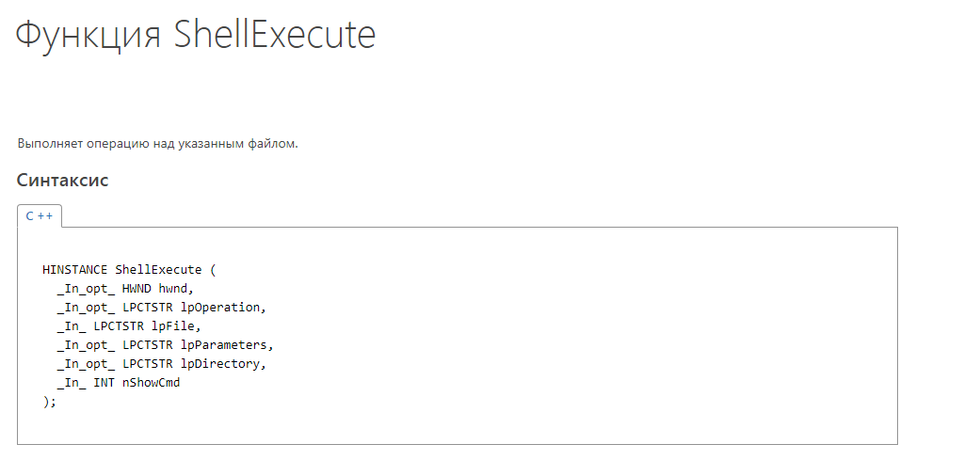Click the "Функция ShellExecute" page title

click(196, 35)
